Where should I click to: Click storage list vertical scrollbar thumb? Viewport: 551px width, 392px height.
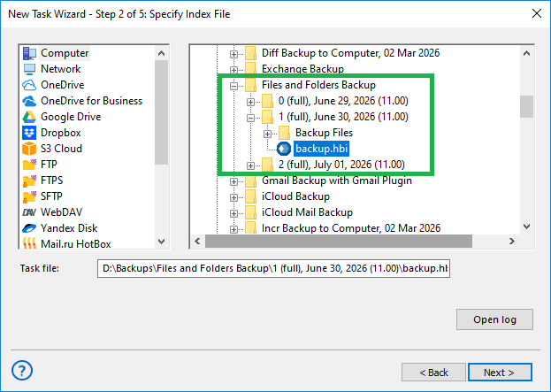(x=161, y=112)
